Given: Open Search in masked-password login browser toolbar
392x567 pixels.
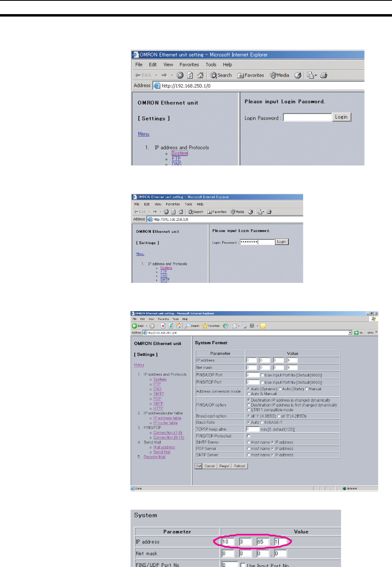Looking at the screenshot, I should pos(196,212).
